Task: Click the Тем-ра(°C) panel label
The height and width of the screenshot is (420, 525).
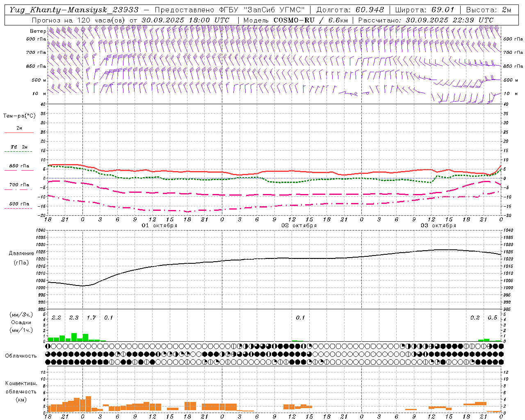Action: (x=19, y=116)
